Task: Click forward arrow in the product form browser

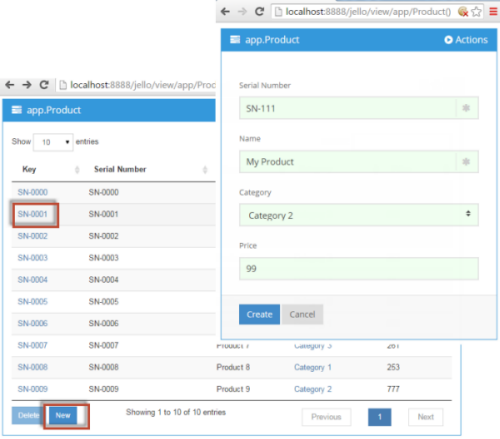Action: (x=242, y=12)
